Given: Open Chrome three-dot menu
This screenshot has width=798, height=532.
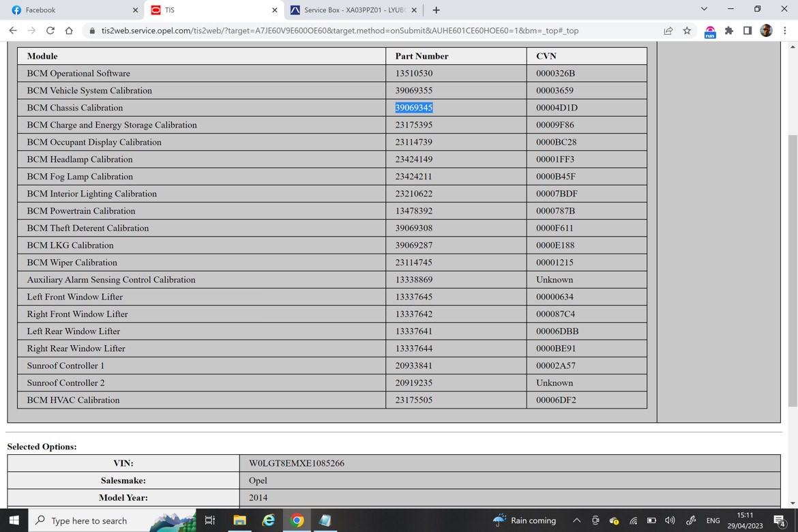Looking at the screenshot, I should 785,31.
